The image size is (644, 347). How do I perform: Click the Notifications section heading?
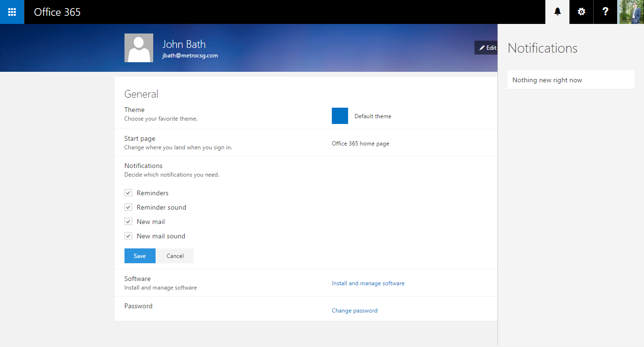143,165
